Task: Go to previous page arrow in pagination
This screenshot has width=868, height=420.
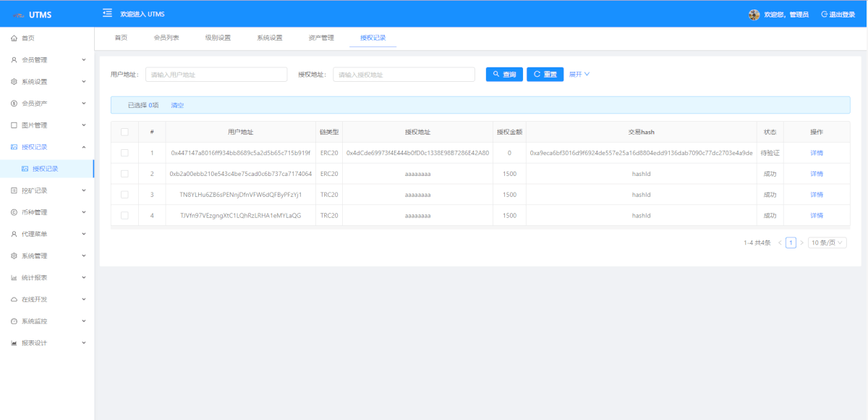Action: coord(780,243)
